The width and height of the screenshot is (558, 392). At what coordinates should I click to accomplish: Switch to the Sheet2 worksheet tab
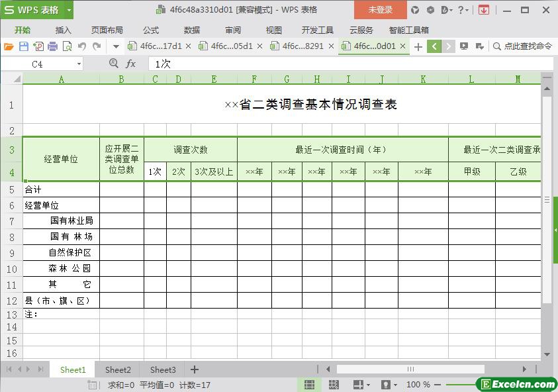click(118, 369)
